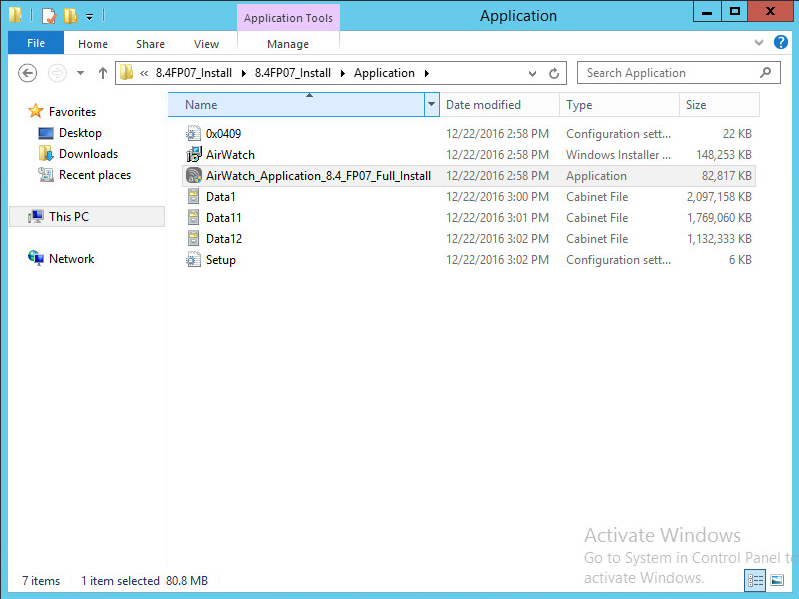Open the Name column filter dropdown
This screenshot has height=599, width=799.
pyautogui.click(x=431, y=104)
